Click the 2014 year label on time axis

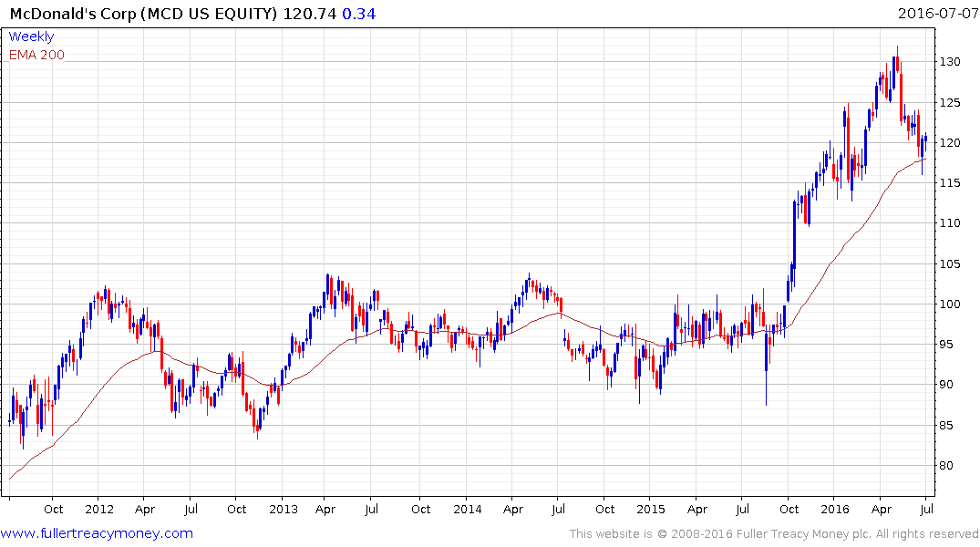coord(468,509)
